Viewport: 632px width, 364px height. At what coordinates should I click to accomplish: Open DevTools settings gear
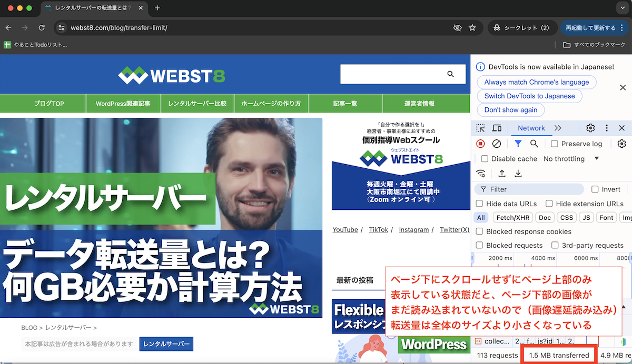click(590, 128)
